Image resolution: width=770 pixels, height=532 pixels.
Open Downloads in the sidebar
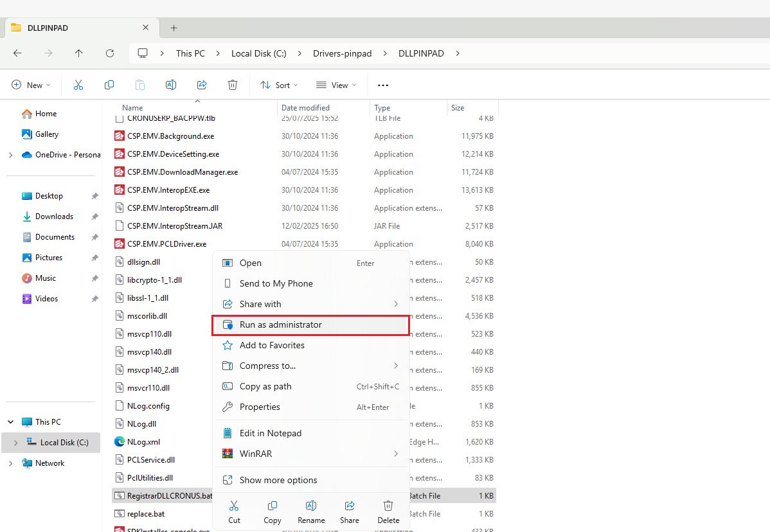[54, 217]
